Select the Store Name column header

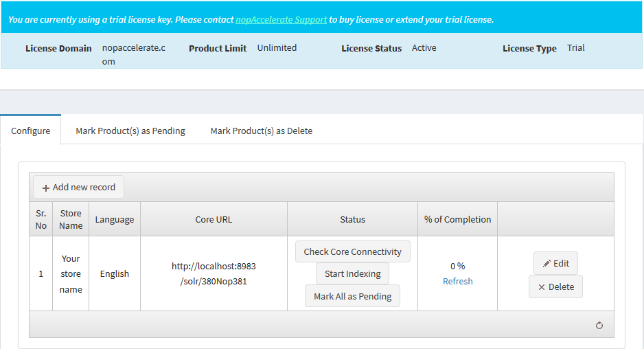71,219
